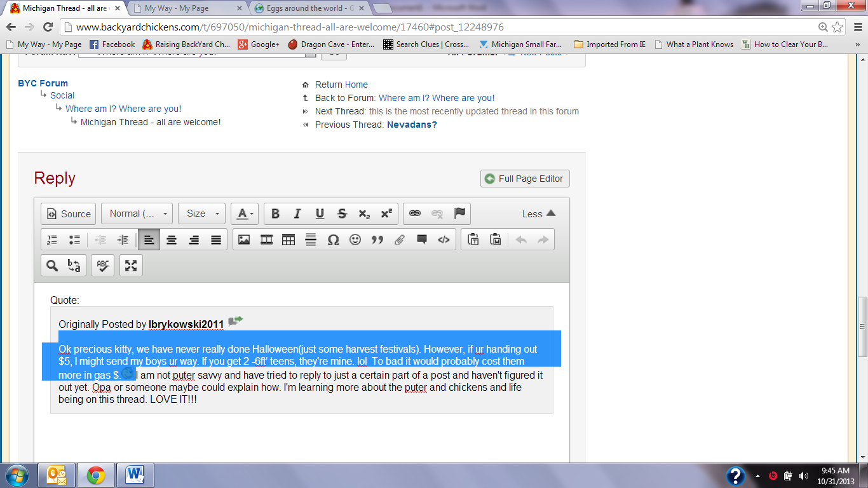
Task: Click the insert table icon
Action: coord(288,240)
